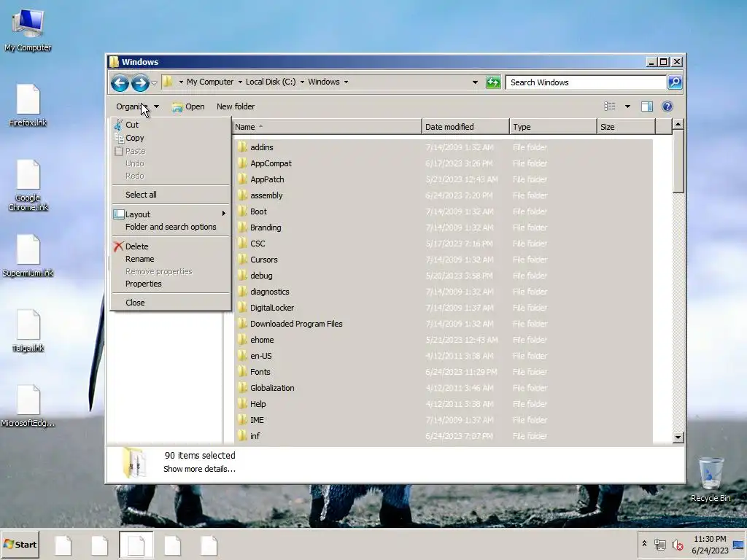
Task: Open Properties from the Organize menu
Action: [x=171, y=284]
